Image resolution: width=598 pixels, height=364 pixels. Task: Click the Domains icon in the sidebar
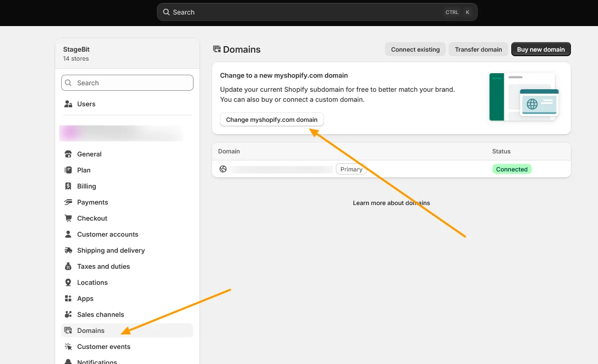point(68,330)
